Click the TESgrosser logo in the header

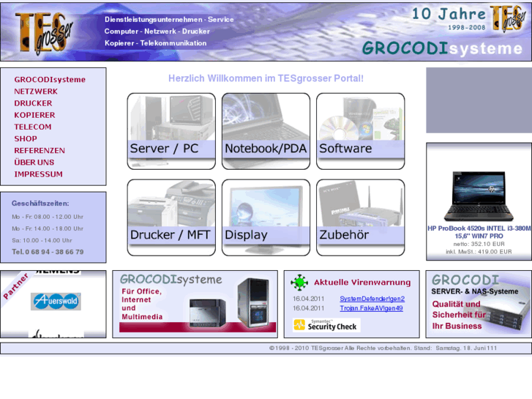coord(43,33)
